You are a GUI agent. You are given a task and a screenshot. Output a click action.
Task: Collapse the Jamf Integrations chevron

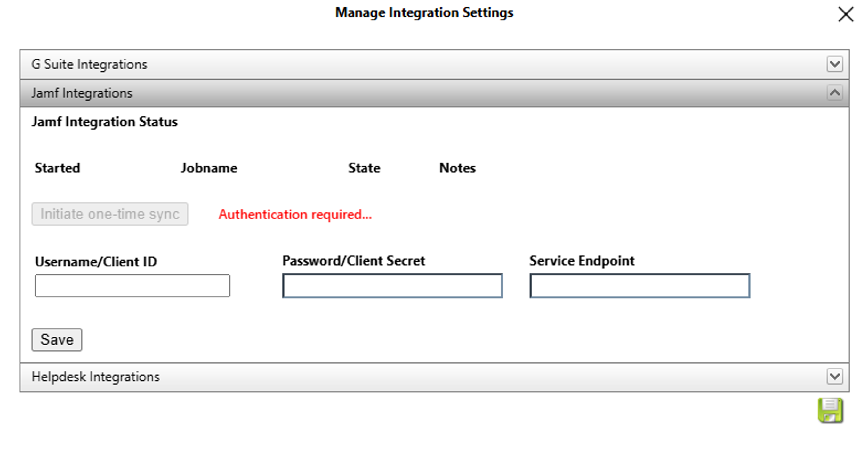click(x=835, y=92)
